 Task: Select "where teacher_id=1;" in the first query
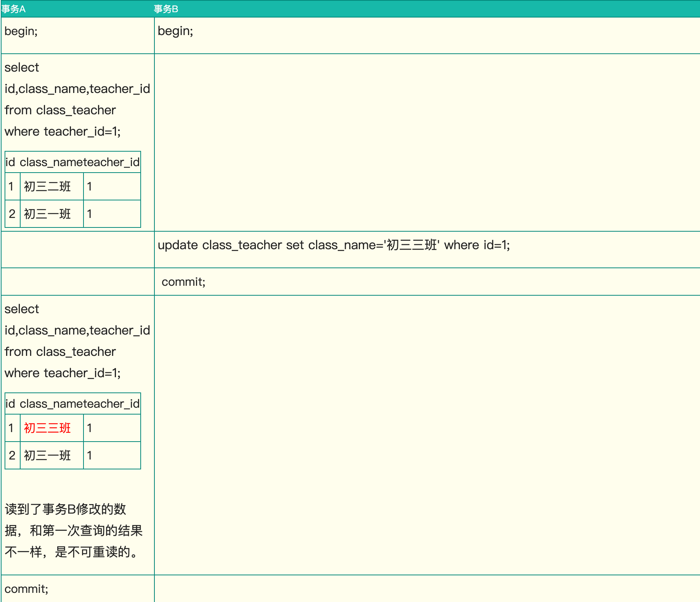click(x=63, y=131)
